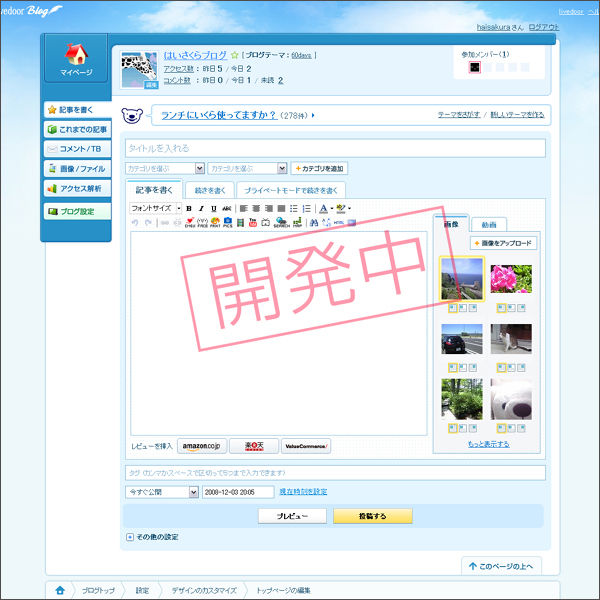Image resolution: width=600 pixels, height=600 pixels.
Task: Align text left
Action: click(x=244, y=209)
